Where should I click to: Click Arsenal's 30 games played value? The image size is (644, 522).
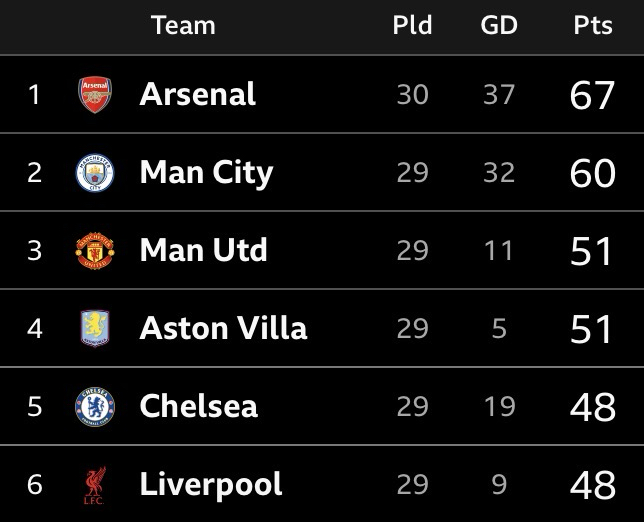click(412, 95)
